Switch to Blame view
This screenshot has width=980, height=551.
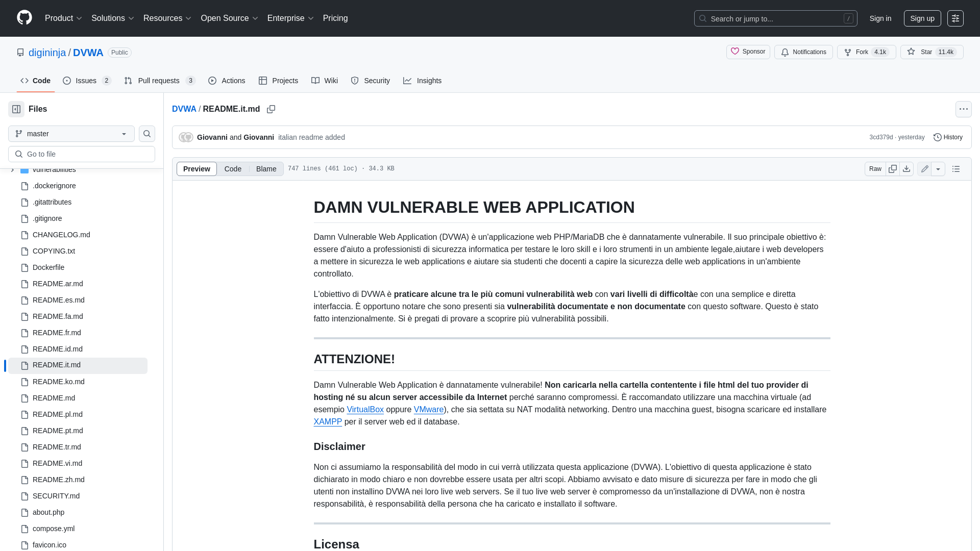click(x=266, y=169)
